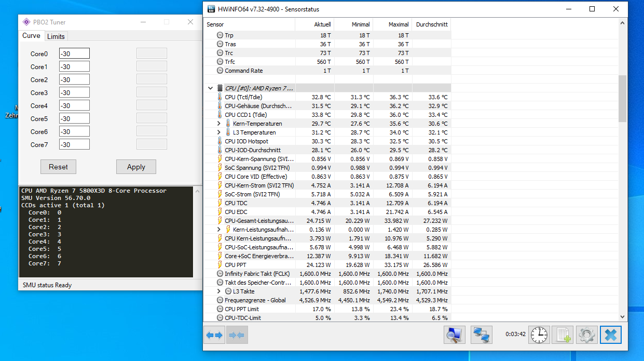
Task: Click thermometer icon beside CPU IOD Hotspot
Action: [x=220, y=141]
